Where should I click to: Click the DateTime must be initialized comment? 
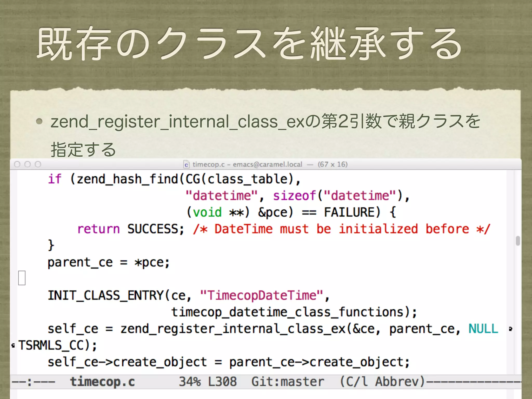click(x=342, y=229)
